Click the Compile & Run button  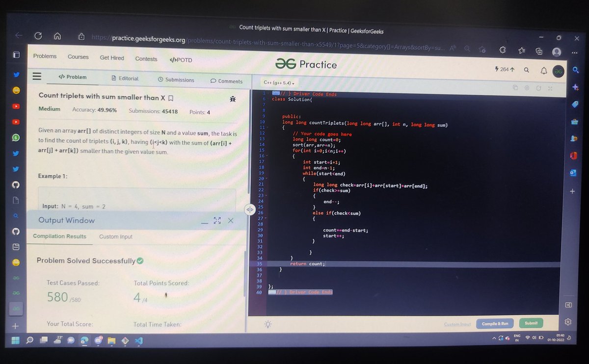(x=495, y=324)
